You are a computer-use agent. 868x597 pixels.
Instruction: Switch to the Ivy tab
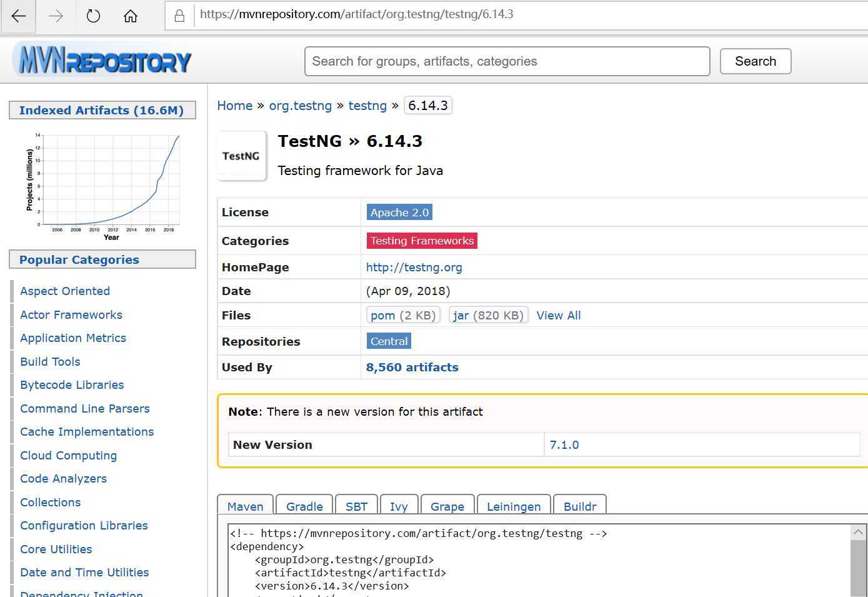pyautogui.click(x=399, y=506)
